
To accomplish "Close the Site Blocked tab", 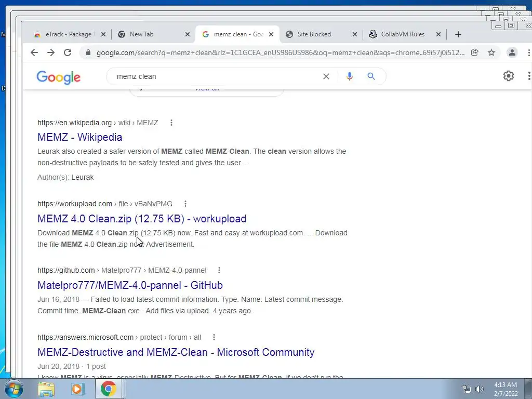I will pyautogui.click(x=354, y=34).
